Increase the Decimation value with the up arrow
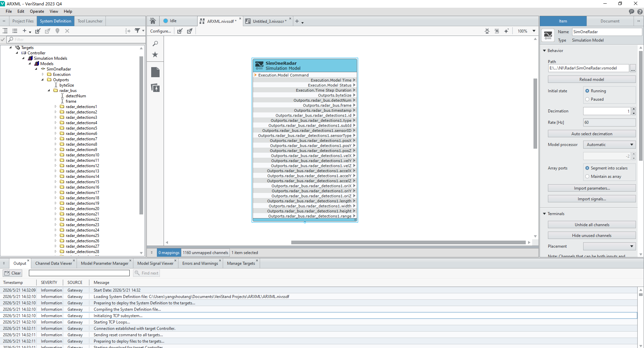The width and height of the screenshot is (644, 348). click(x=634, y=109)
